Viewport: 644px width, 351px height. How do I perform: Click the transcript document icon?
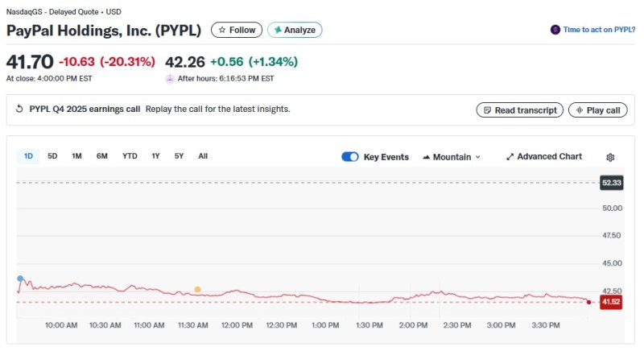(x=486, y=110)
